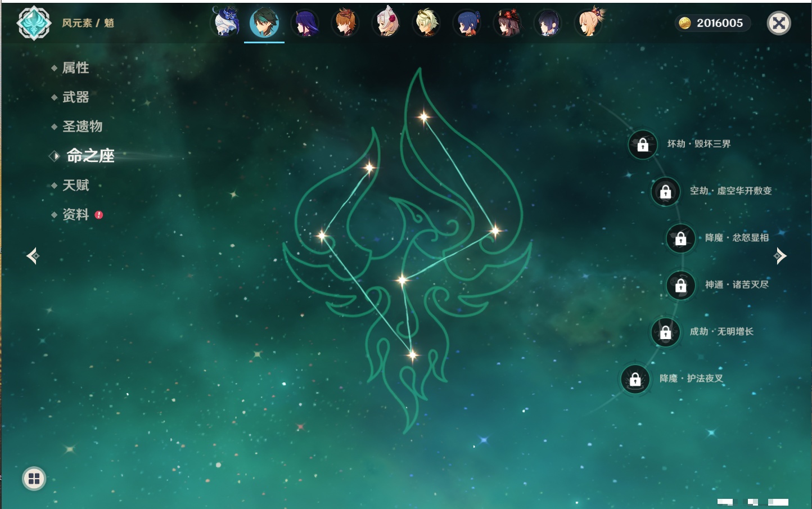This screenshot has width=812, height=509.
Task: Choose the third avatar with purple hair
Action: click(305, 23)
